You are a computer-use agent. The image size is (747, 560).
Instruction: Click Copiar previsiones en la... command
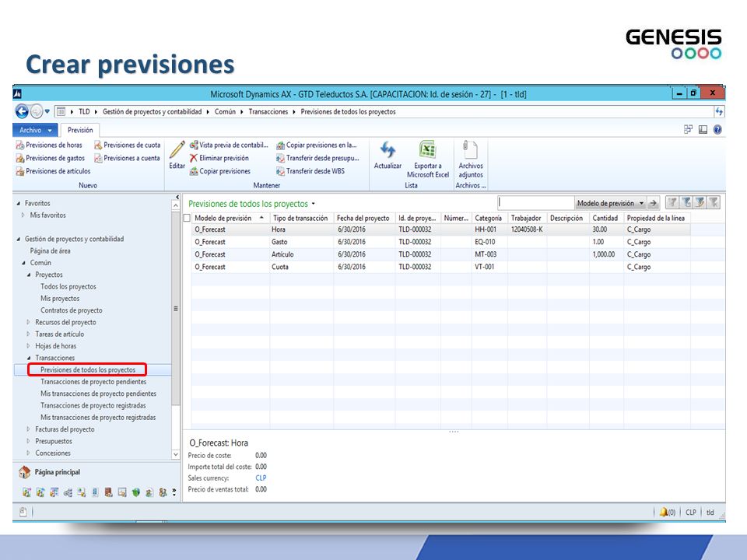point(317,145)
